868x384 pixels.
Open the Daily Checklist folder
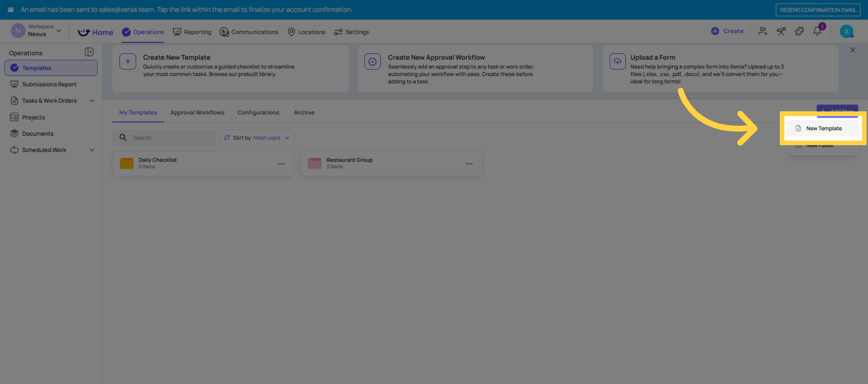[x=203, y=163]
